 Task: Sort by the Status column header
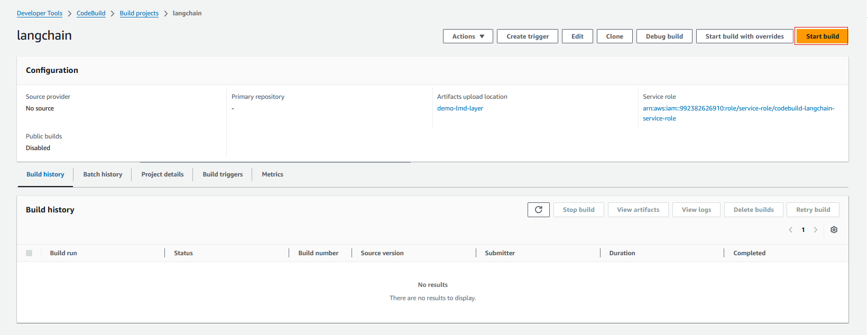[183, 253]
